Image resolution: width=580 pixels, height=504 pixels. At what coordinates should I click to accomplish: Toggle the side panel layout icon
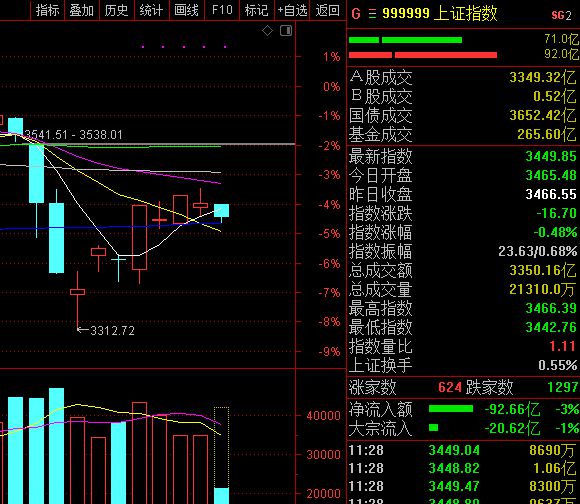click(x=286, y=30)
